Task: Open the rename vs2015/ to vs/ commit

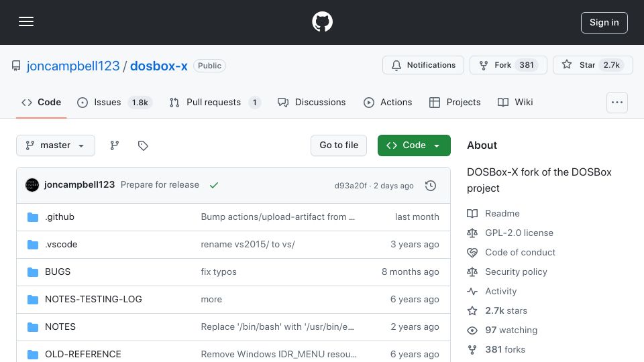Action: 248,244
